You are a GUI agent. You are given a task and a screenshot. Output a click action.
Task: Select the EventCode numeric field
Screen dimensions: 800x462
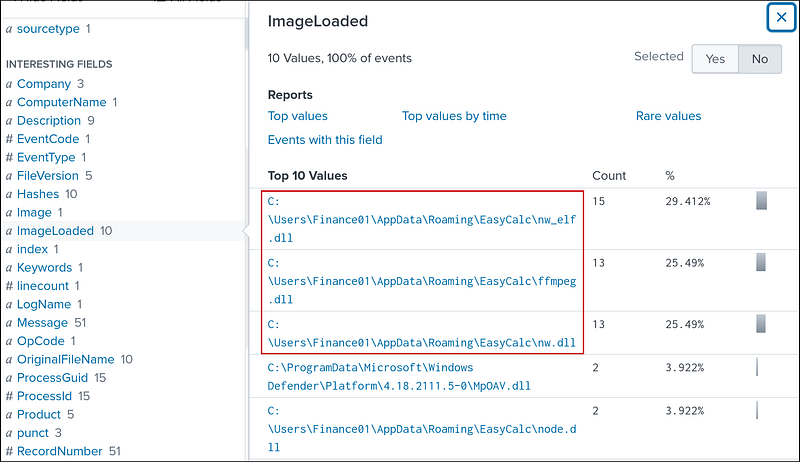pyautogui.click(x=48, y=139)
